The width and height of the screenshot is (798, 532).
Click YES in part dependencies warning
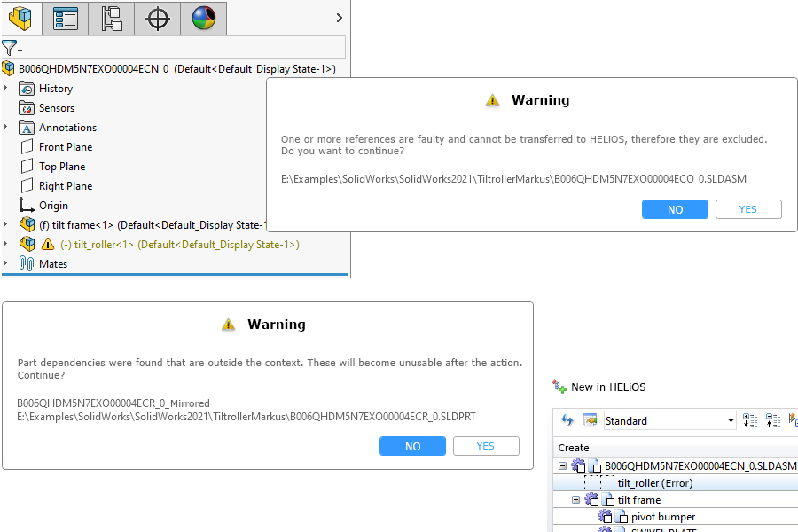[486, 446]
